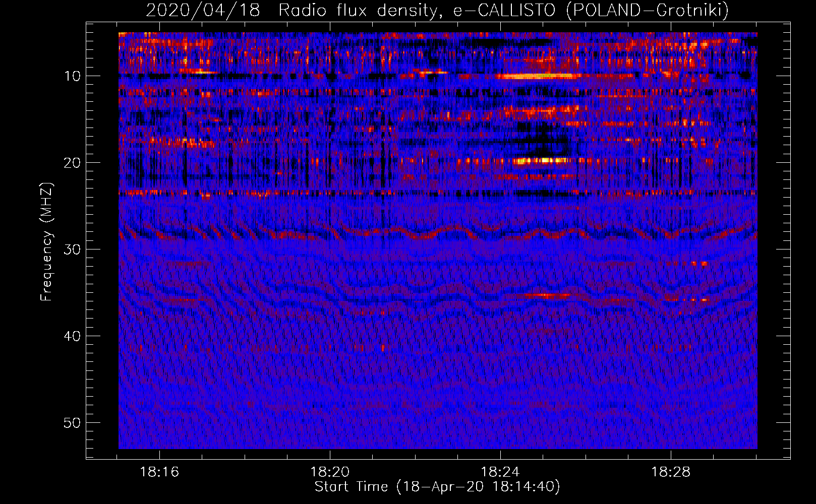Click the 18:20 time tick label

click(330, 472)
